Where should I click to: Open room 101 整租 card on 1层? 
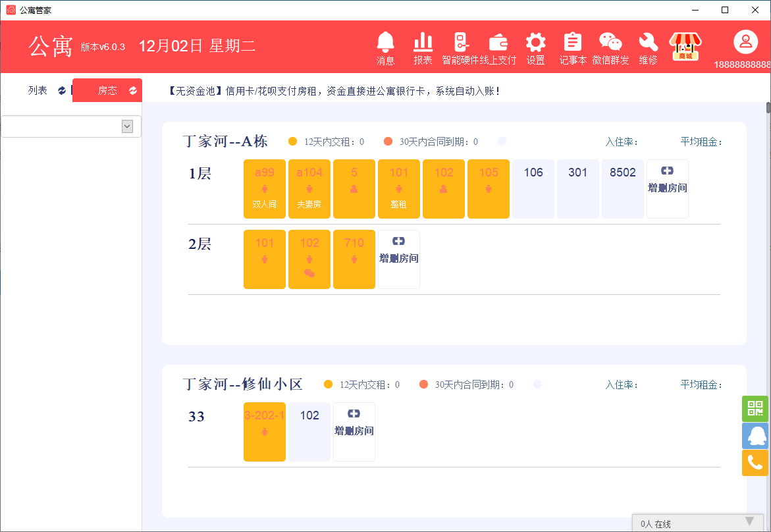coord(399,189)
